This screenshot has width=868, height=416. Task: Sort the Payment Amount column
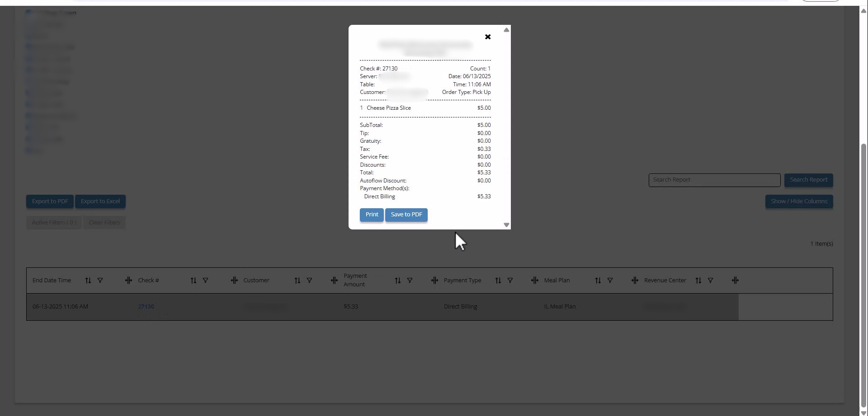coord(398,280)
